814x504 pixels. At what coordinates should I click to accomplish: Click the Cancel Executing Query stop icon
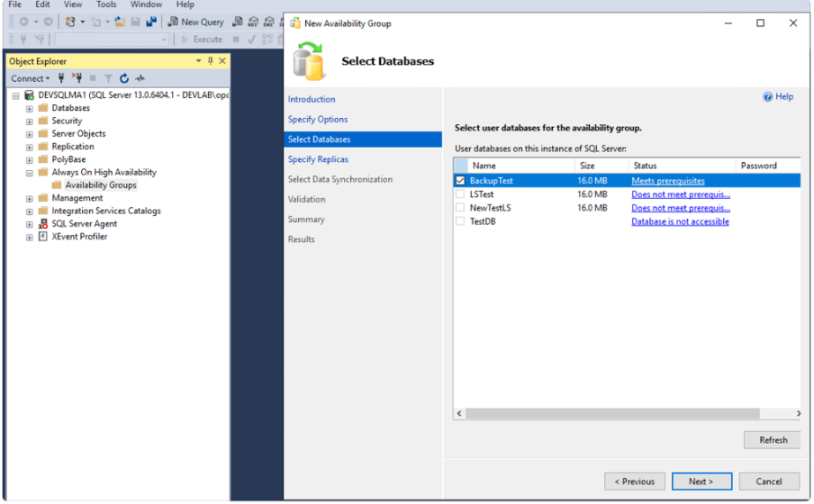(x=236, y=40)
